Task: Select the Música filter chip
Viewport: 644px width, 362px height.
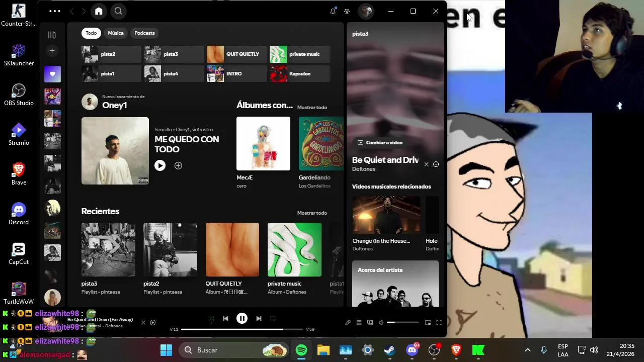Action: 116,33
